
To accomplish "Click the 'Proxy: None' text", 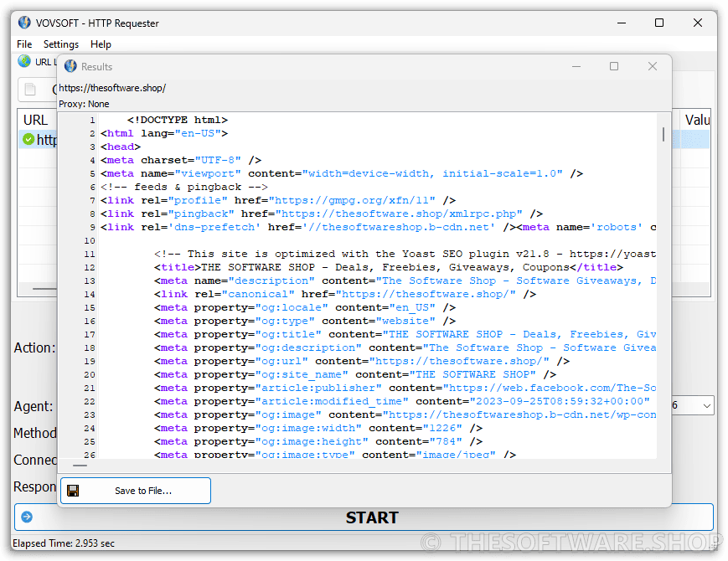I will coord(84,104).
